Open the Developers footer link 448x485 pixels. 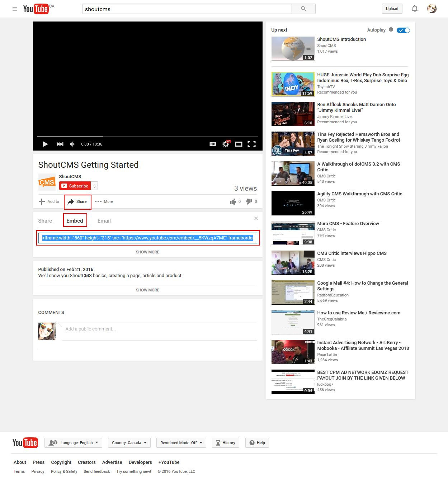click(140, 462)
